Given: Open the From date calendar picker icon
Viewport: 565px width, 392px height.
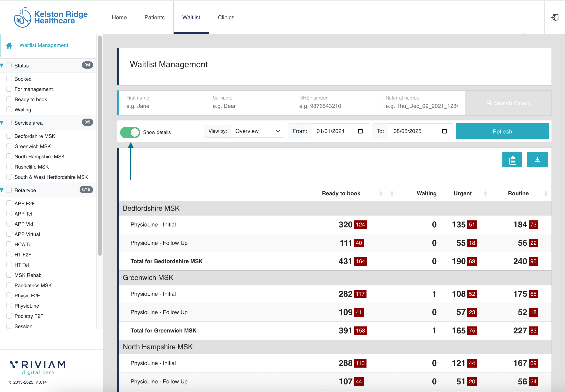Looking at the screenshot, I should (x=360, y=131).
